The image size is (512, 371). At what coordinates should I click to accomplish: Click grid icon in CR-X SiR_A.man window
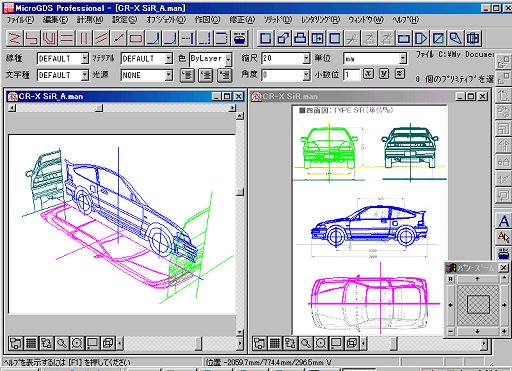point(31,343)
